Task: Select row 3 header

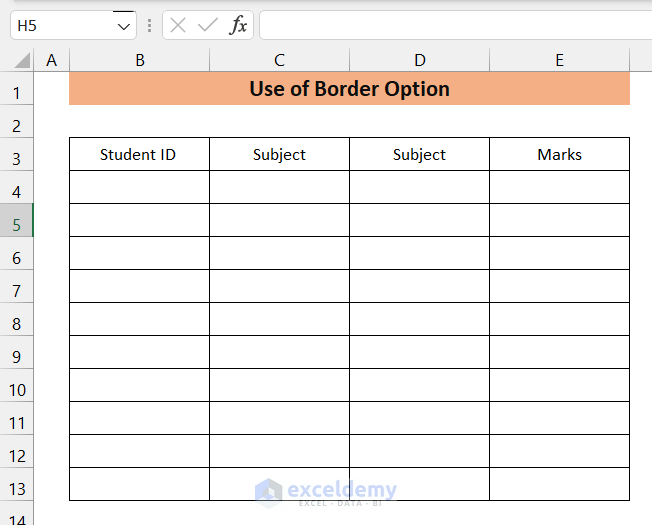Action: point(16,154)
